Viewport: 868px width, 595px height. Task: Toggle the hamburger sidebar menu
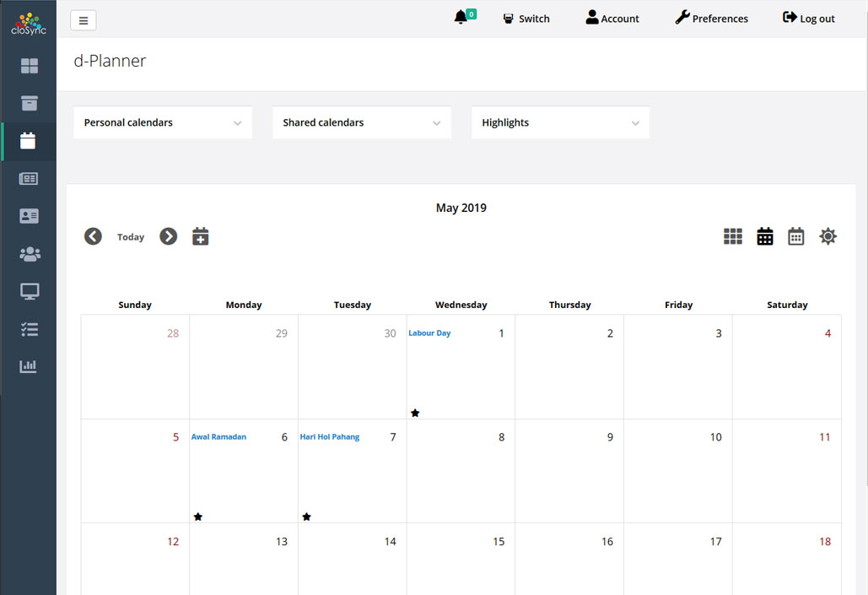[x=83, y=20]
